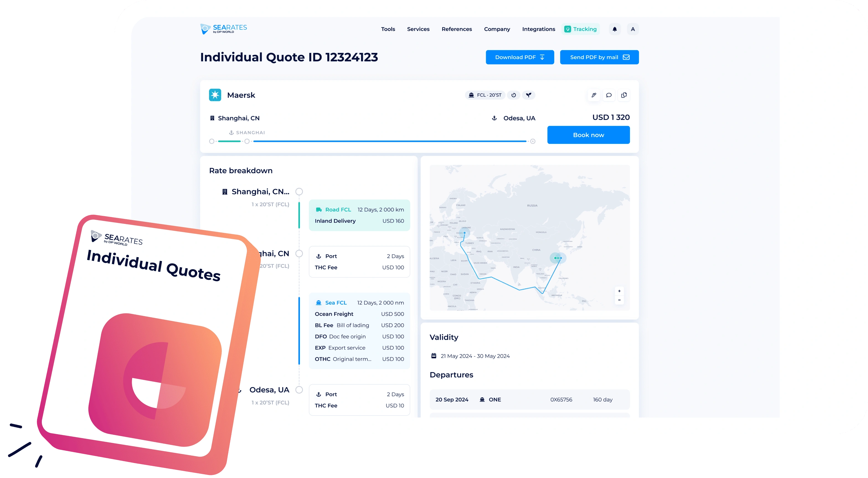
Task: Click the Shanghai marker on the map
Action: [561, 258]
